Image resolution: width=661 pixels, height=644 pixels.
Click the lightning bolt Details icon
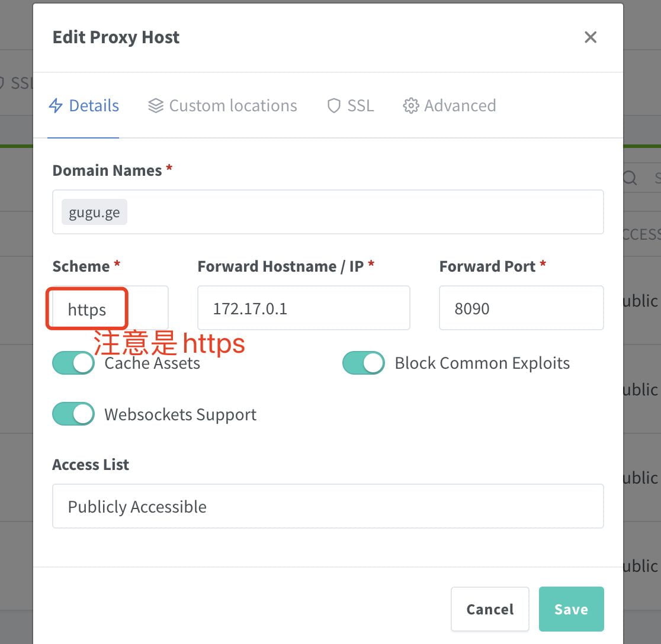tap(56, 106)
